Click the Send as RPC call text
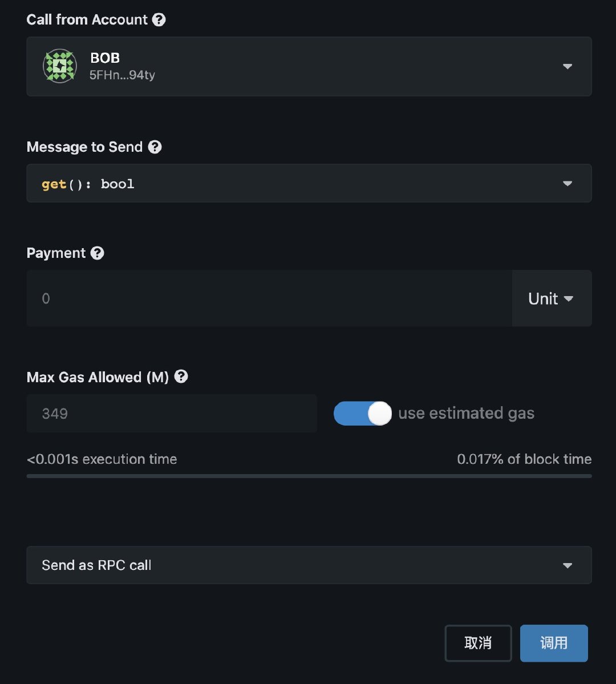The height and width of the screenshot is (684, 616). point(96,565)
